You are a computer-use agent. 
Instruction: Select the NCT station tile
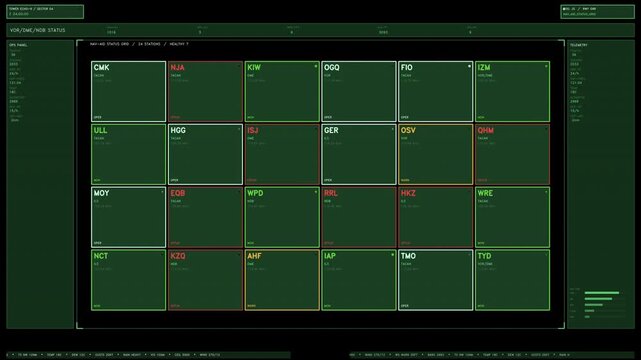[x=128, y=280]
